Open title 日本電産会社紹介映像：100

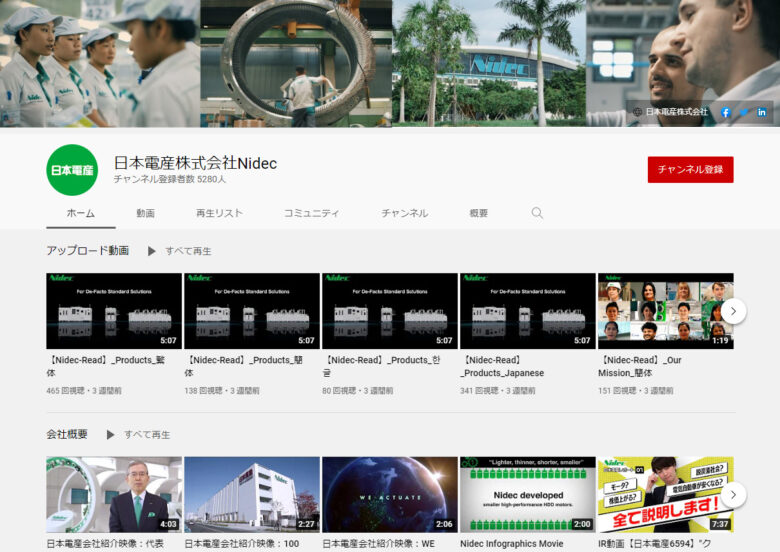point(242,544)
